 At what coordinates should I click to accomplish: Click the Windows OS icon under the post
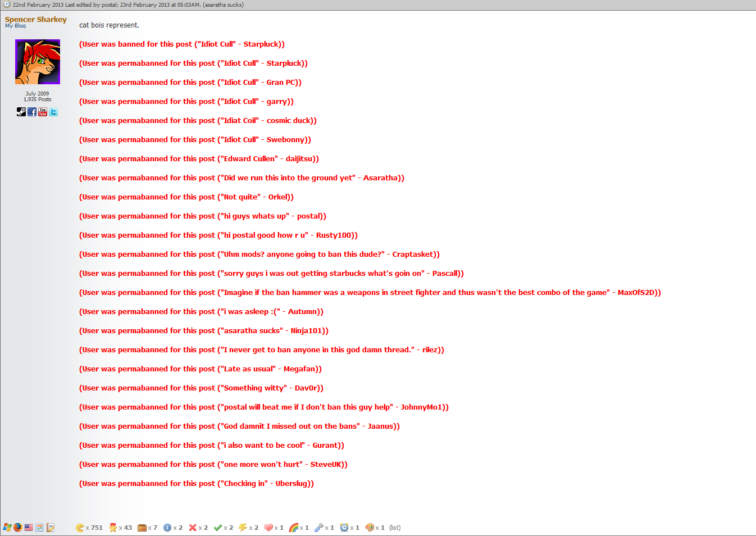[7, 528]
